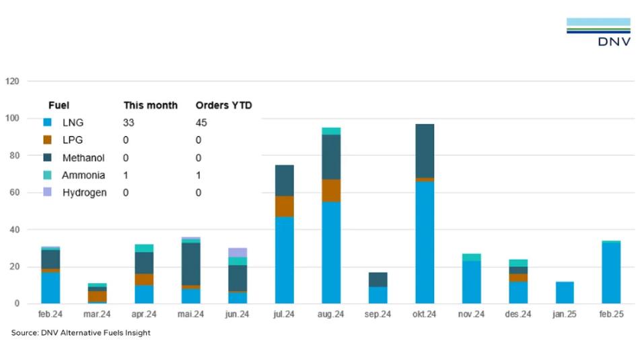
Task: Click the Methanol segment of the mai.24 bar
Action: point(190,263)
